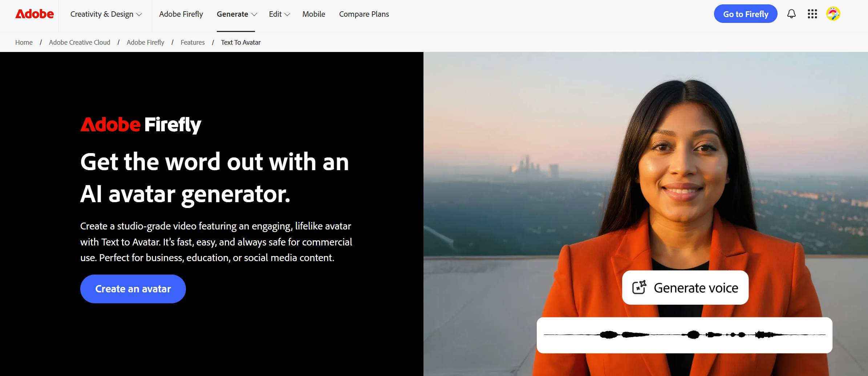
Task: Open the Mobile navigation item
Action: (314, 14)
